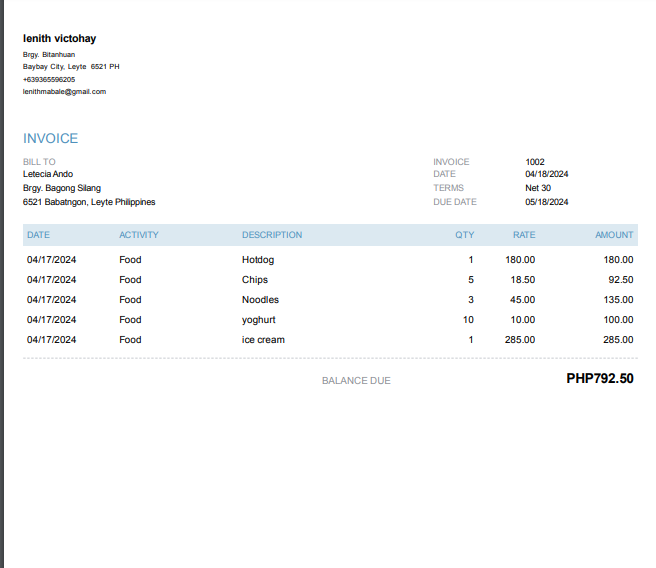Viewport: 656px width, 568px height.
Task: Click rate 45.00 in Noodles row
Action: [523, 300]
